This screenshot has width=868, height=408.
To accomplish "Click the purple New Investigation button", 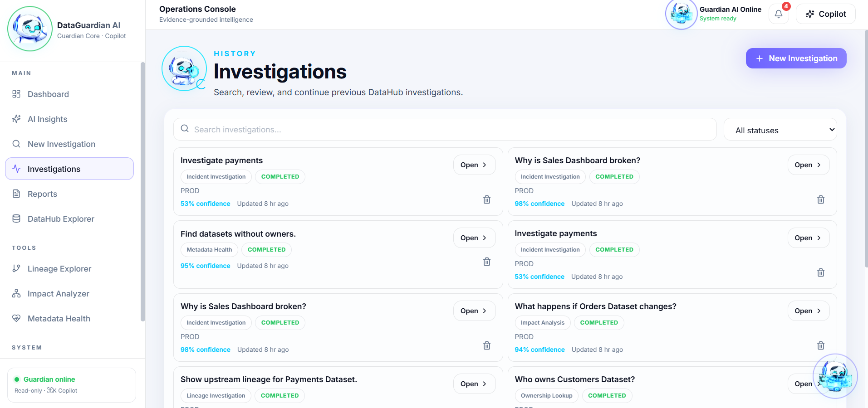I will tap(796, 58).
